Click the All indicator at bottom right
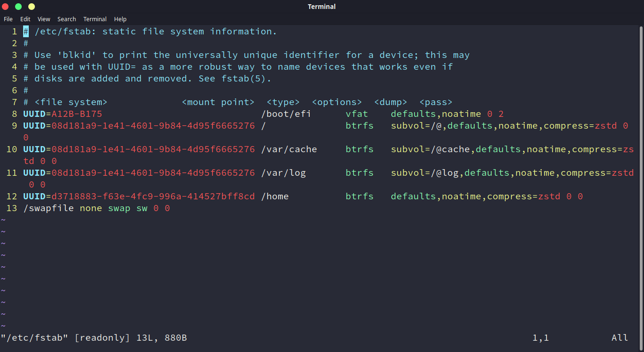This screenshot has width=644, height=352. [619, 337]
